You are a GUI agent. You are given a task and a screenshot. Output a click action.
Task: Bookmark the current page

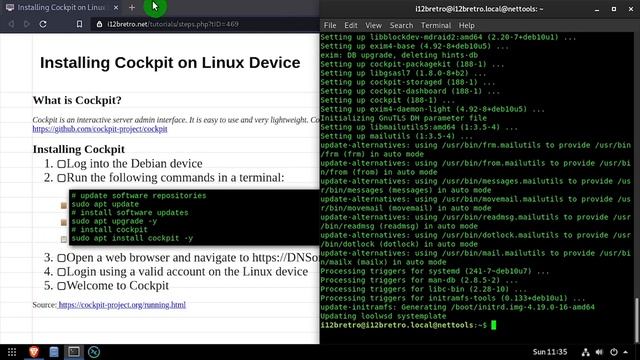click(x=79, y=24)
